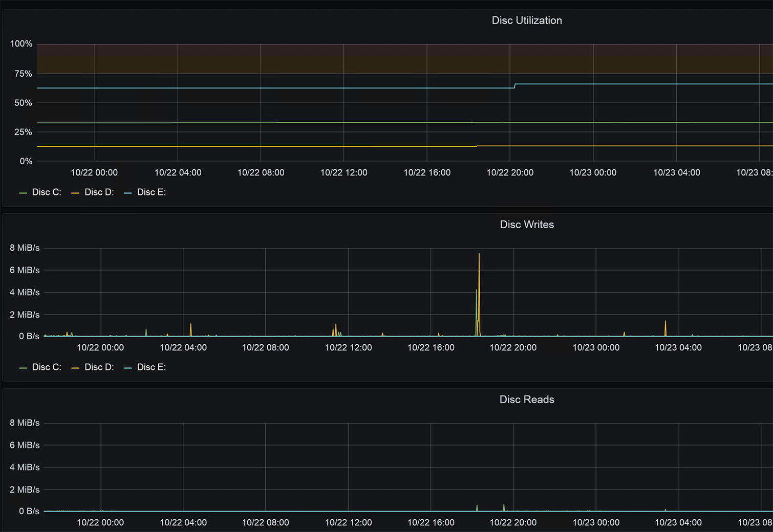Screen dimensions: 773x532
Task: Click the Disc E: step-up in Disc Utilization line
Action: 514,86
